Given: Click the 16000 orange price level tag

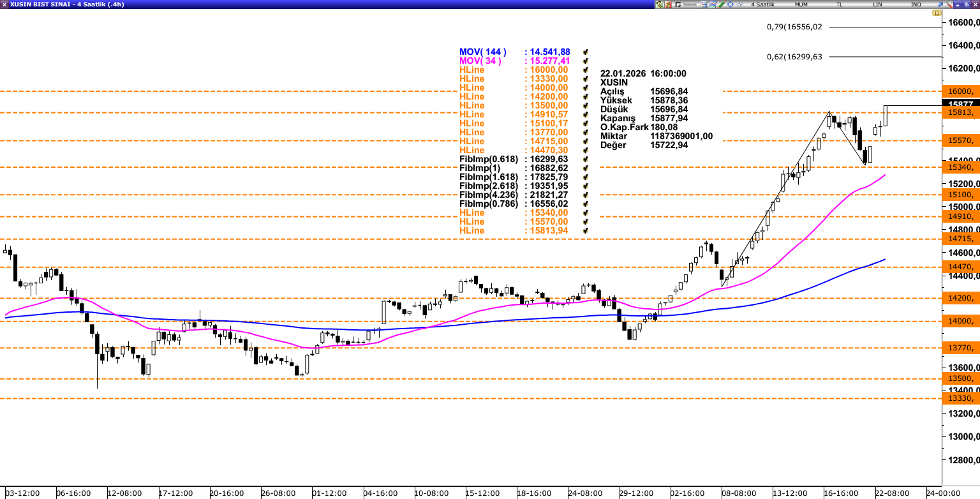Looking at the screenshot, I should click(960, 91).
